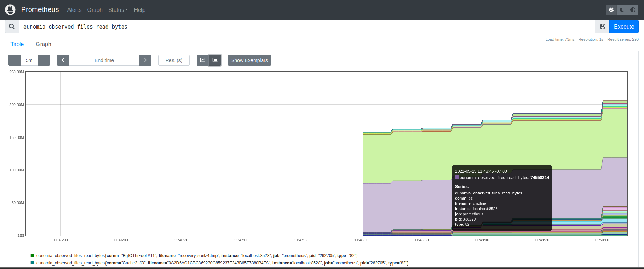
Task: Click the 11:46:00 x-axis label
Action: point(121,240)
